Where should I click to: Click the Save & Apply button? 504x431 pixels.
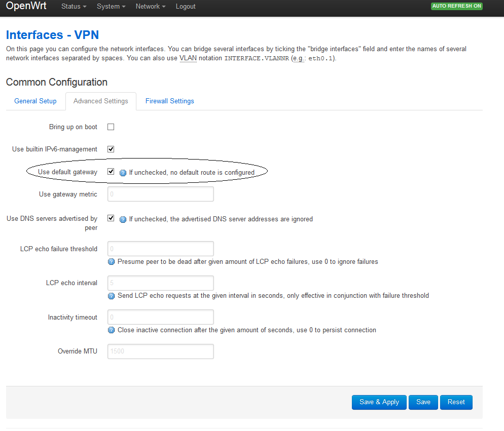tap(379, 402)
